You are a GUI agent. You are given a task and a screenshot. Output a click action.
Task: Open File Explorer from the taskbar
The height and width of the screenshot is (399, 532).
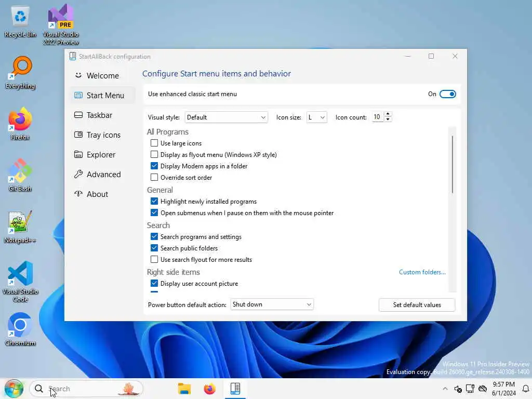[x=184, y=389]
